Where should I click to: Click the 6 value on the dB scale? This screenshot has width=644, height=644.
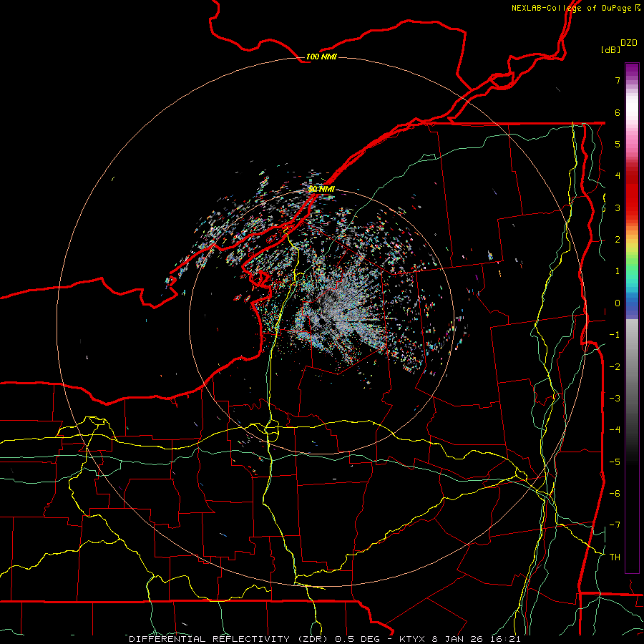[618, 112]
